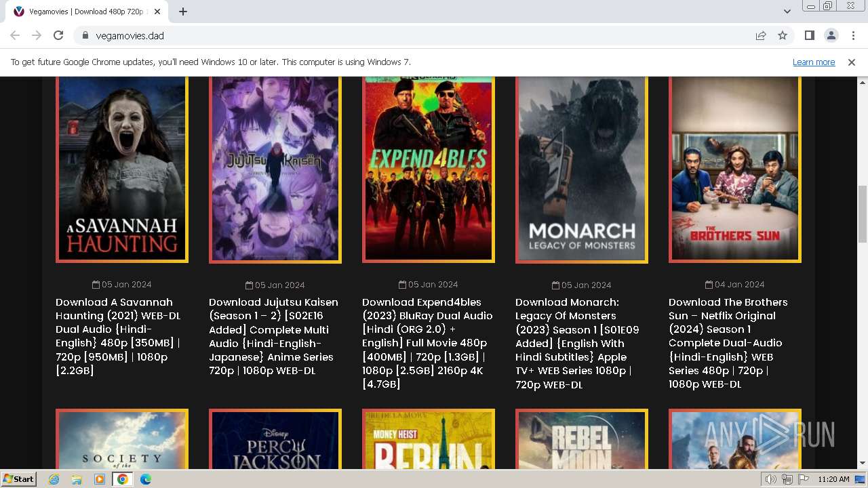
Task: Open the Jujutsu Kaisen poster
Action: click(x=275, y=169)
